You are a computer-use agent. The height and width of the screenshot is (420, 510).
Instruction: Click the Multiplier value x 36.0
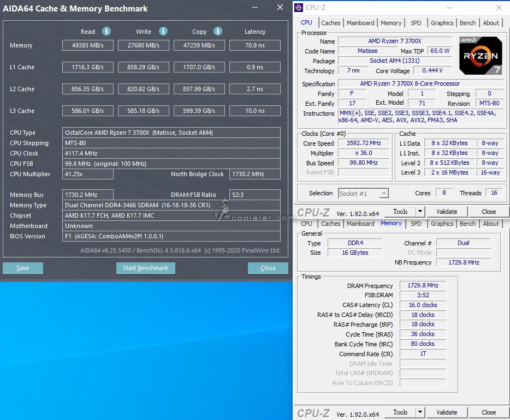coord(364,153)
